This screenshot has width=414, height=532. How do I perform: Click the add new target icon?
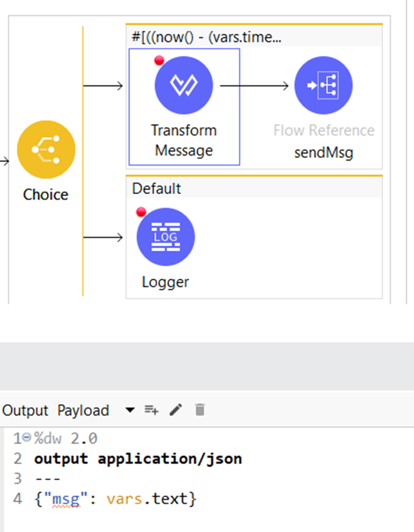152,410
